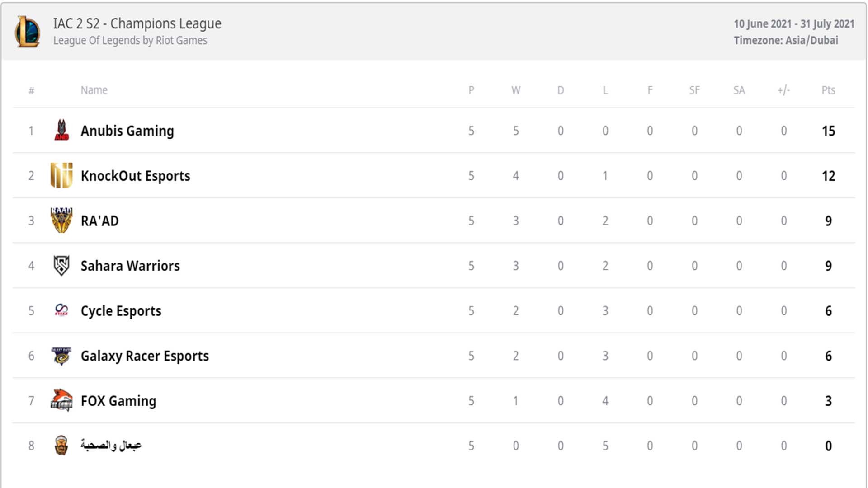Click the Galaxy Racer Esports logo
The height and width of the screenshot is (488, 868).
(x=61, y=356)
